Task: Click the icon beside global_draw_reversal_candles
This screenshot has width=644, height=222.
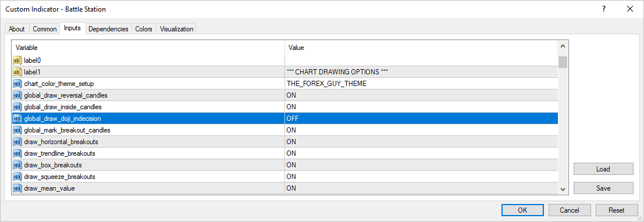Action: [17, 95]
